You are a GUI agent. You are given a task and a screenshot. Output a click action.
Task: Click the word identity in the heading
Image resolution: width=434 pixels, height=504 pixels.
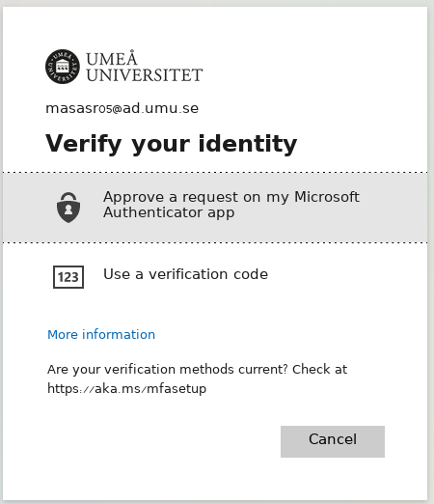click(x=248, y=144)
